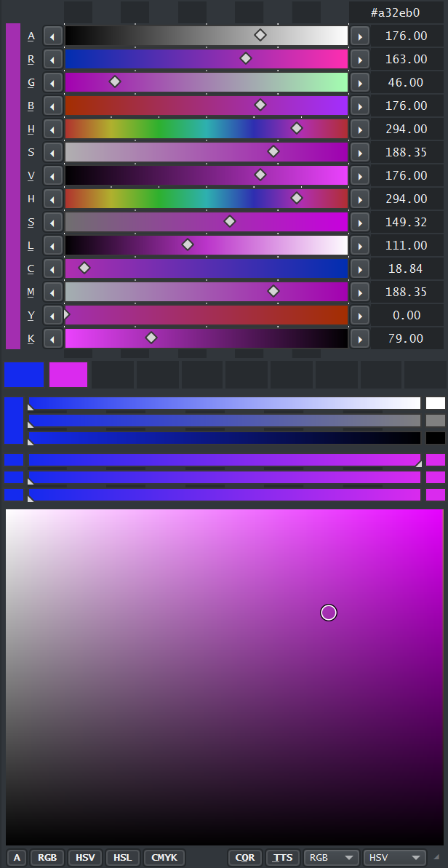Click the G green slider handle

(114, 81)
